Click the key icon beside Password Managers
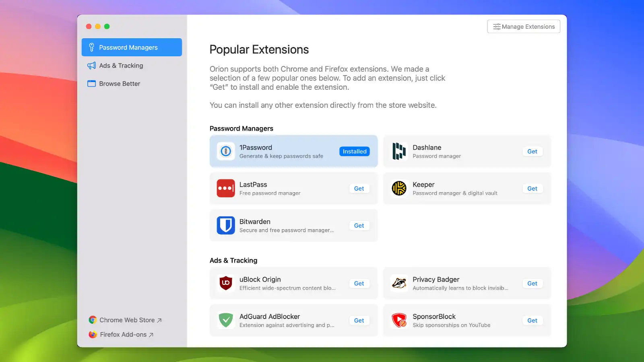Viewport: 644px width, 362px height. coord(91,47)
